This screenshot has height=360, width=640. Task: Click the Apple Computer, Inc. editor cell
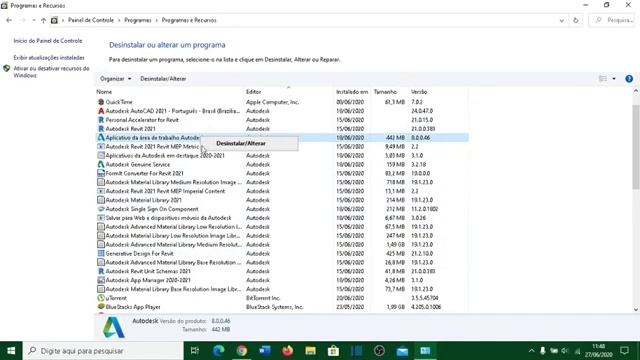point(272,102)
